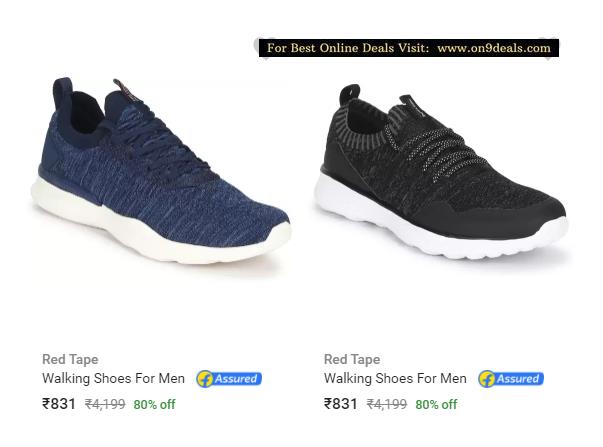The height and width of the screenshot is (447, 603).
Task: Click the Assured badge under blue shoe
Action: pos(229,379)
